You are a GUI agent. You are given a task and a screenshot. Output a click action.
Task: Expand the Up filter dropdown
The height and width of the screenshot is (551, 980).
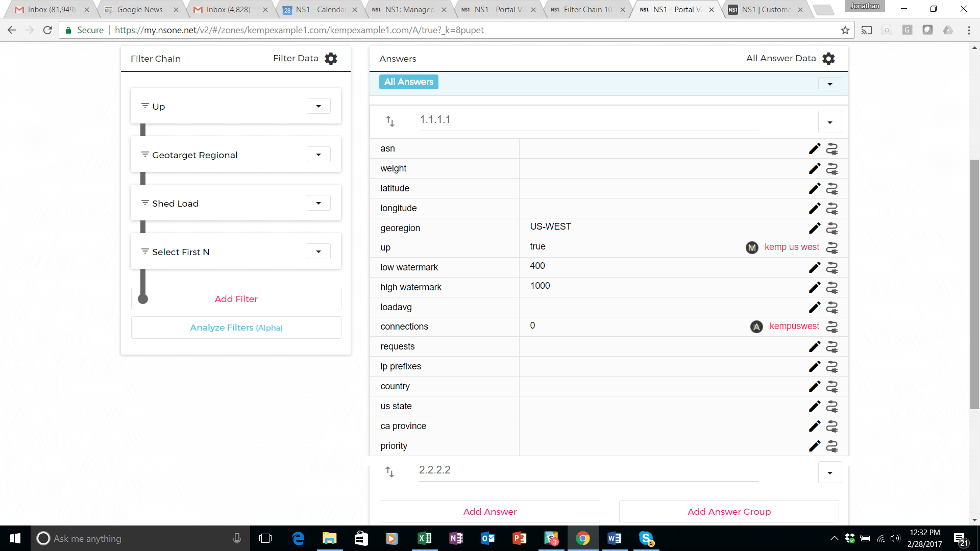[x=318, y=106]
